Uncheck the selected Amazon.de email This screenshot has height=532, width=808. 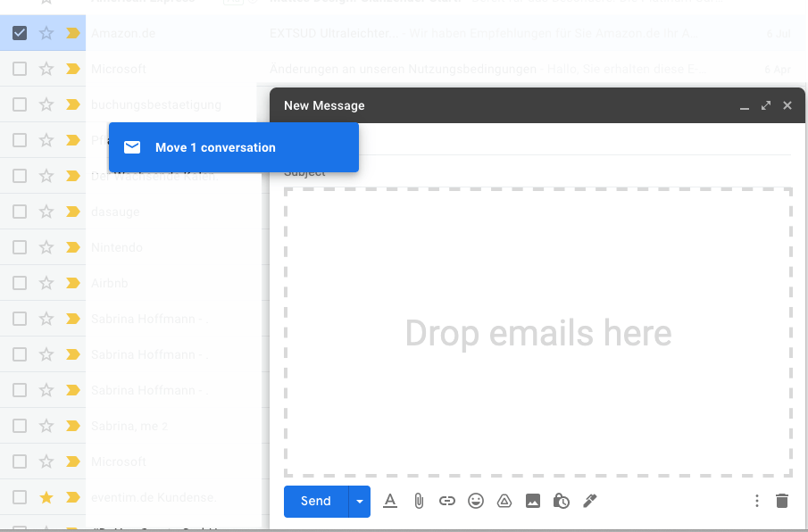coord(20,33)
